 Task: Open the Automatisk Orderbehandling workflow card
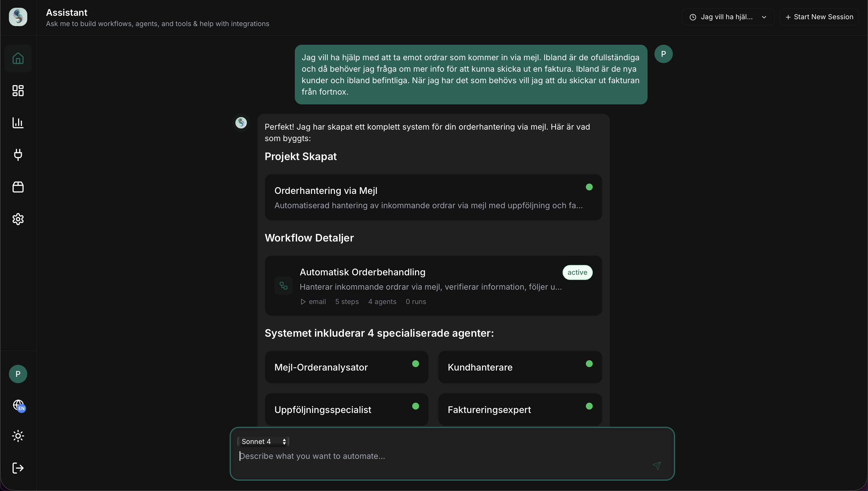[x=433, y=286]
